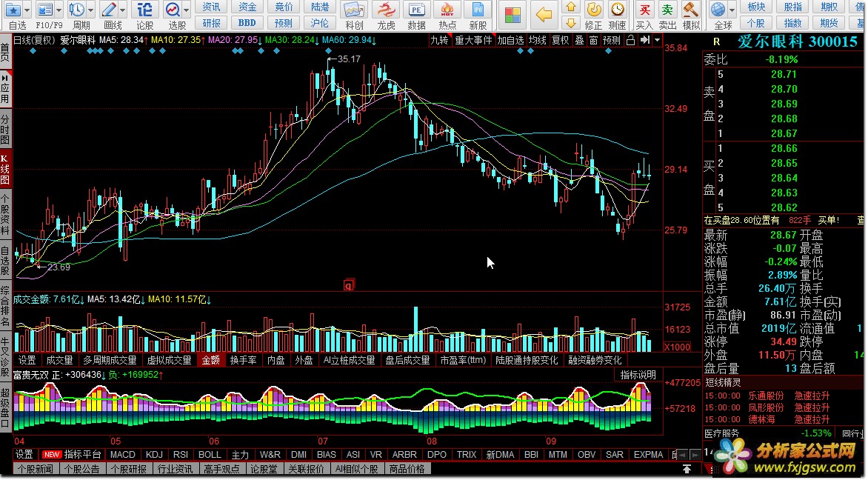Open the 指标平台 indicator platform
868x480 pixels.
click(x=83, y=455)
